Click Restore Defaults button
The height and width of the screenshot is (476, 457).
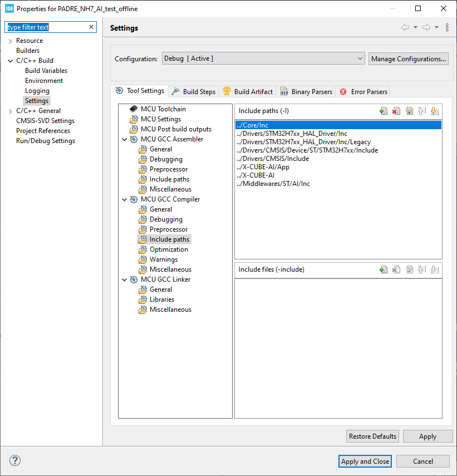tap(372, 436)
